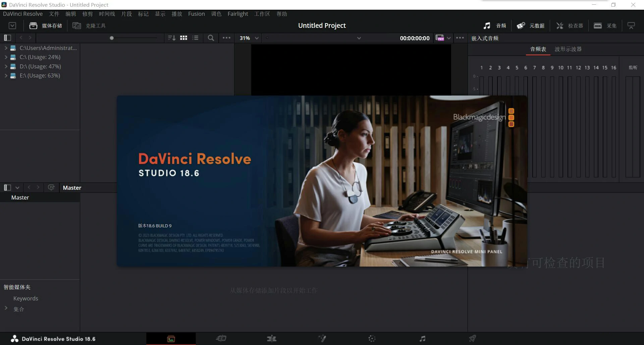
Task: Toggle the 元数据 metadata panel
Action: (530, 25)
